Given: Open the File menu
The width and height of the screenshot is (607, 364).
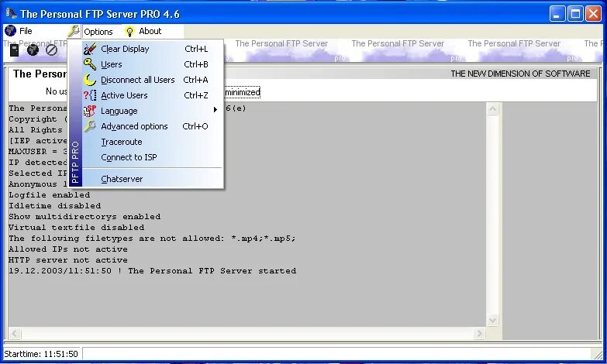Looking at the screenshot, I should point(26,31).
